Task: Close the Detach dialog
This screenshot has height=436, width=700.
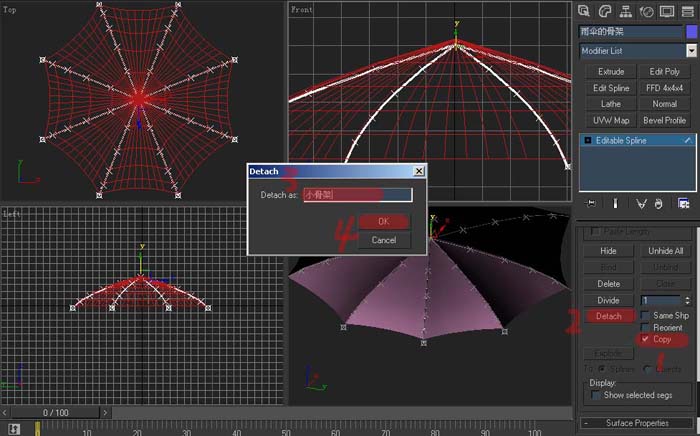Action: [x=419, y=171]
